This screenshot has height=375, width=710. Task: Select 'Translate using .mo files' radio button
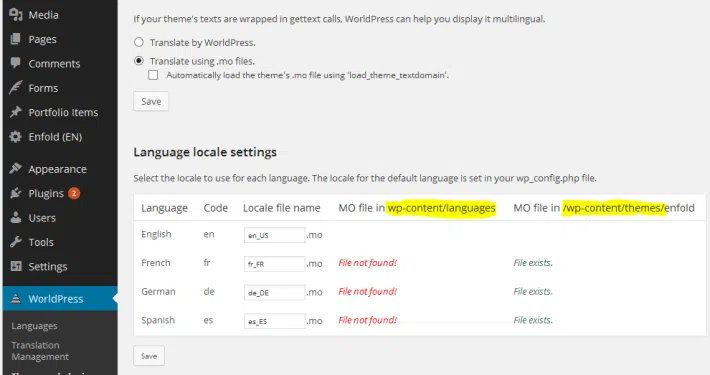139,61
